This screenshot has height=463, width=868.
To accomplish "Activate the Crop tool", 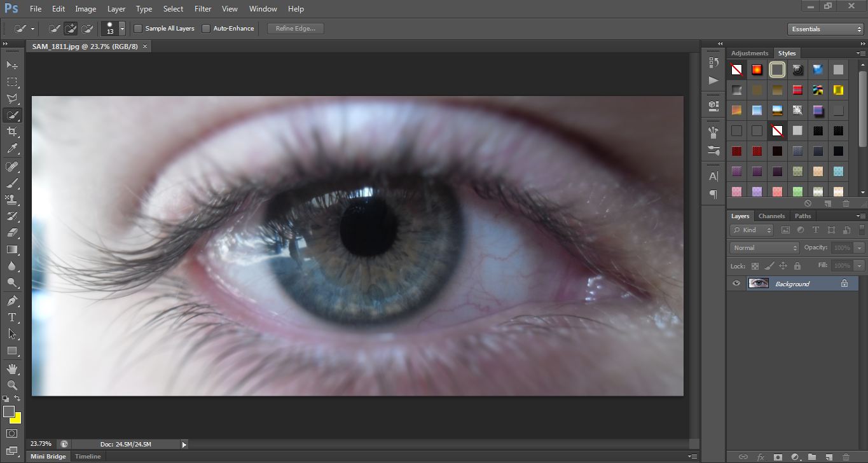I will pos(12,131).
